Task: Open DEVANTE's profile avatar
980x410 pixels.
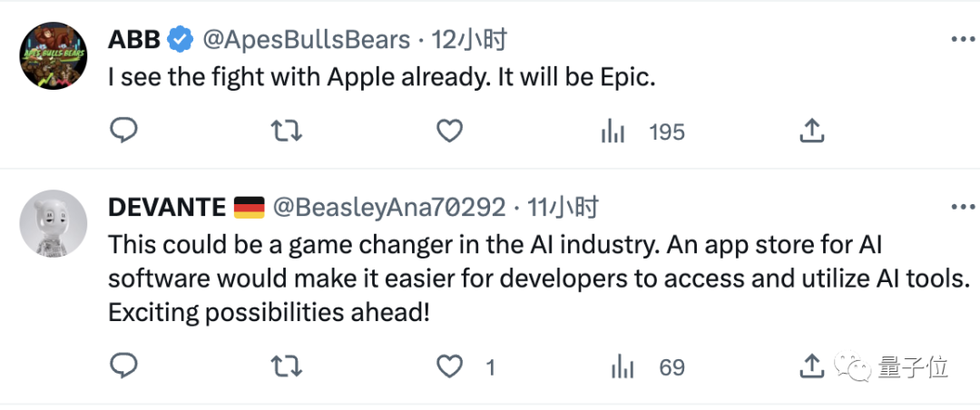Action: tap(53, 223)
